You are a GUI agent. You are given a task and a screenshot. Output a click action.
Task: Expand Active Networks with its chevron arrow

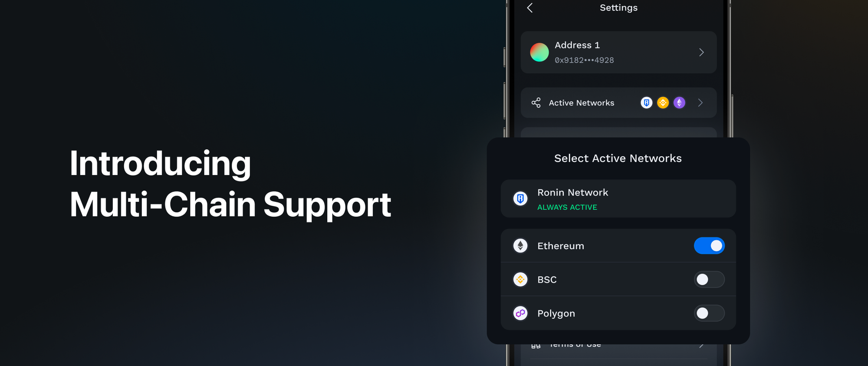[x=700, y=102]
